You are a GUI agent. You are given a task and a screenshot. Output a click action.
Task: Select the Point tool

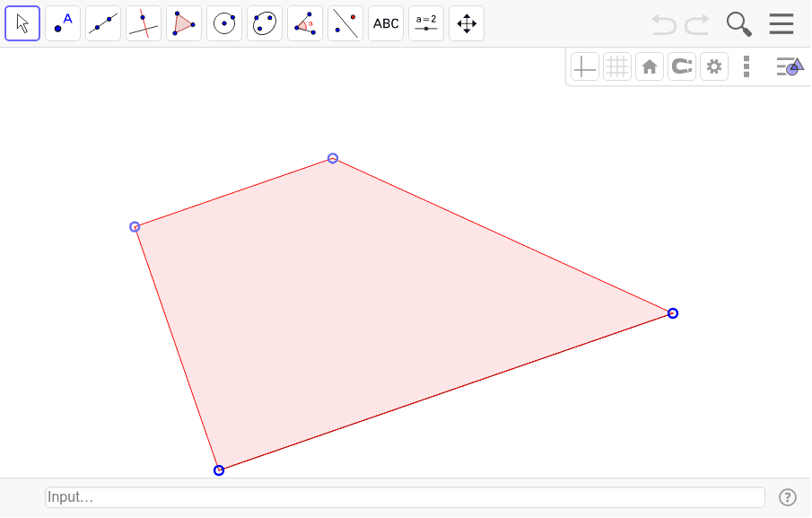[x=63, y=23]
